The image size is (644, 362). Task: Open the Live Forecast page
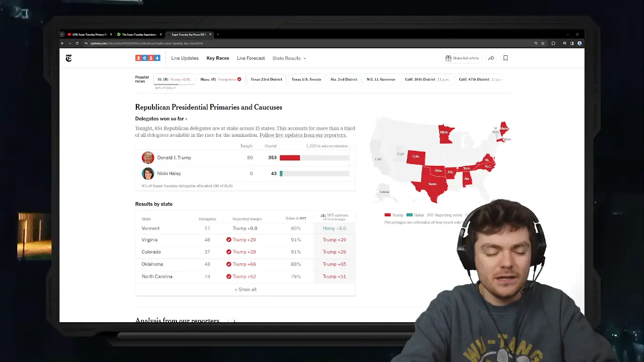251,58
